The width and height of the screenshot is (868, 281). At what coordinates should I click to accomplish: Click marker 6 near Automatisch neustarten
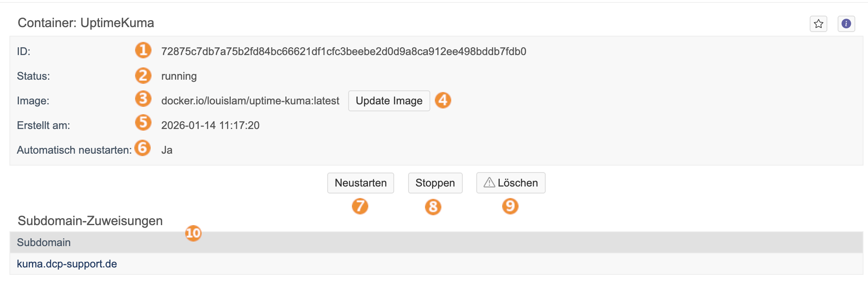coord(143,149)
